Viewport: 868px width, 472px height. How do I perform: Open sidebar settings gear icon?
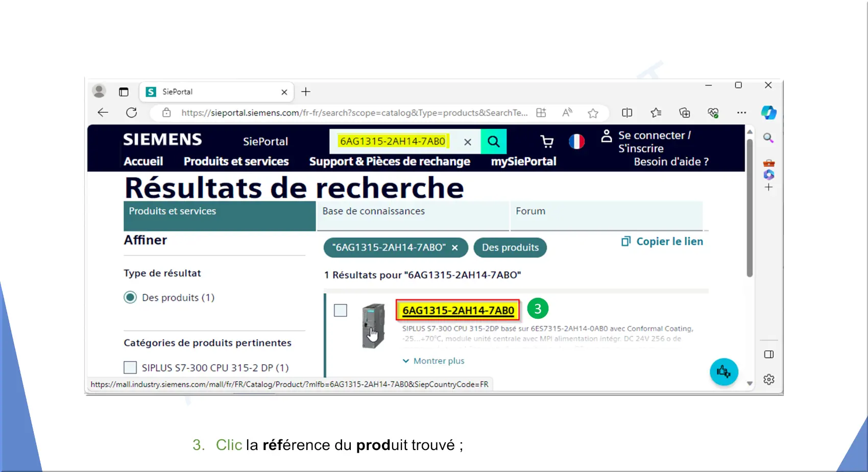[769, 379]
